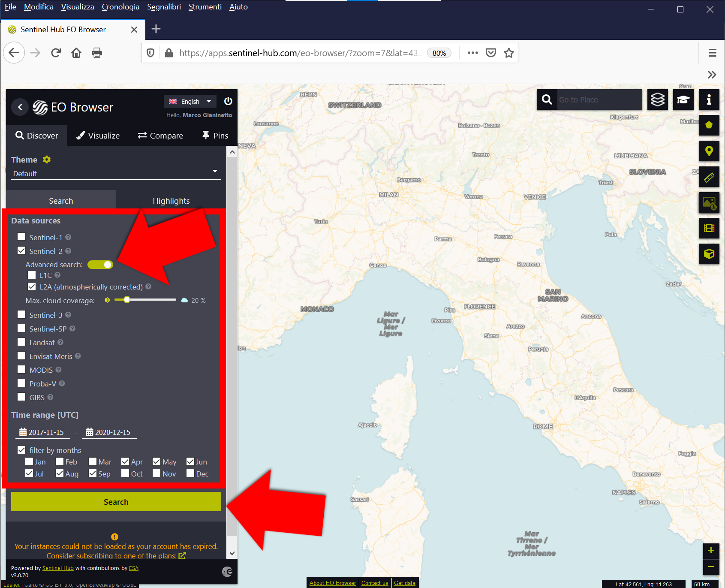This screenshot has height=588, width=725.
Task: Check the L1C option
Action: point(32,275)
